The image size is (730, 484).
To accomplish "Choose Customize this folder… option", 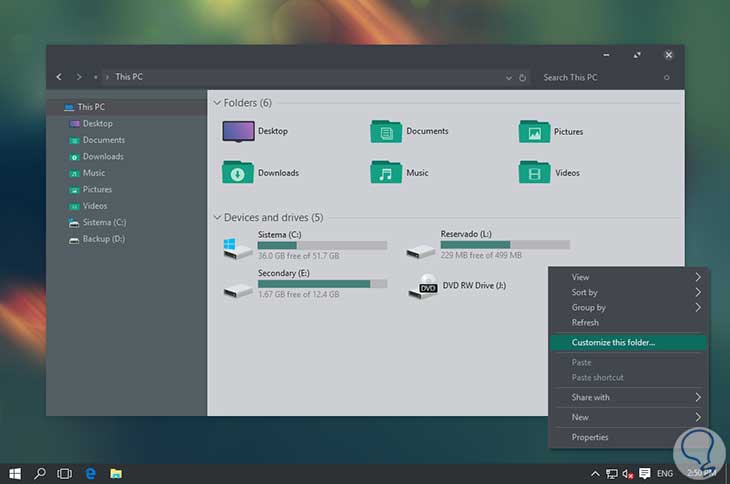I will coord(628,343).
